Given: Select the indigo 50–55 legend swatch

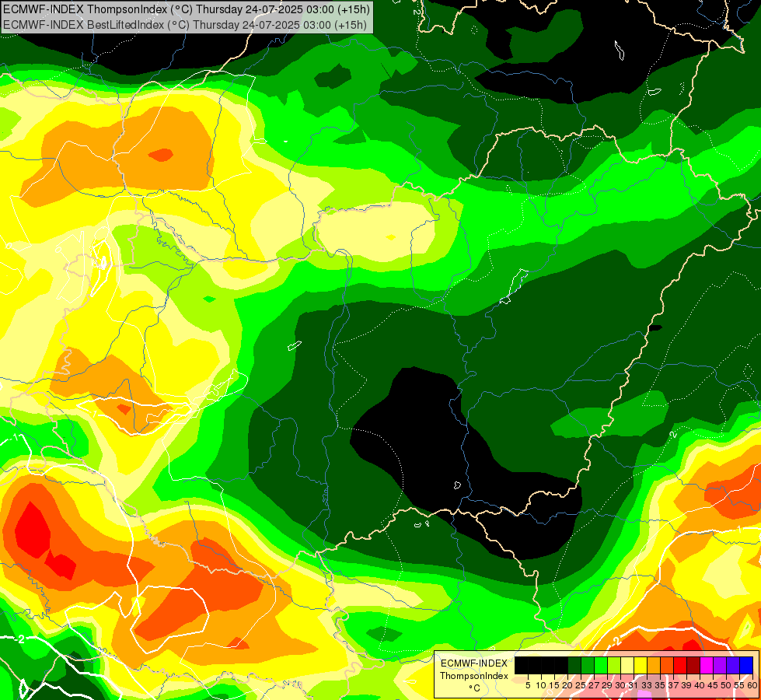Looking at the screenshot, I should [733, 665].
